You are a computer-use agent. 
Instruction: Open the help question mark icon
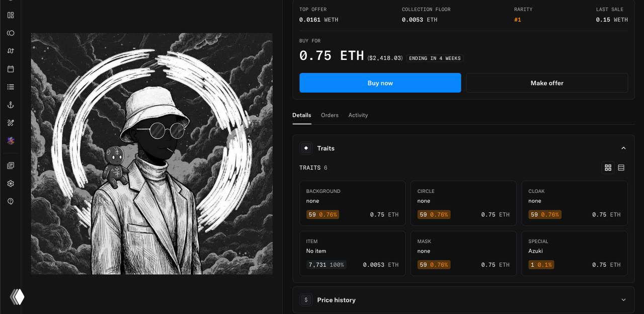click(x=11, y=201)
